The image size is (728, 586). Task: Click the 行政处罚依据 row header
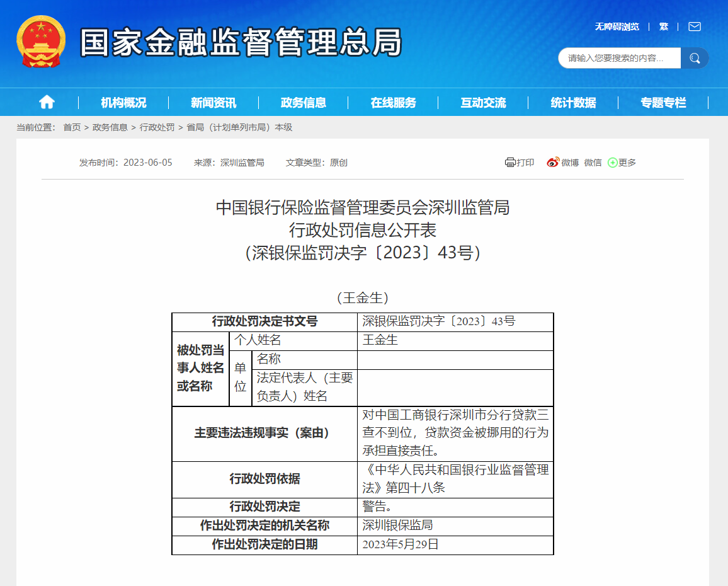[x=264, y=479]
